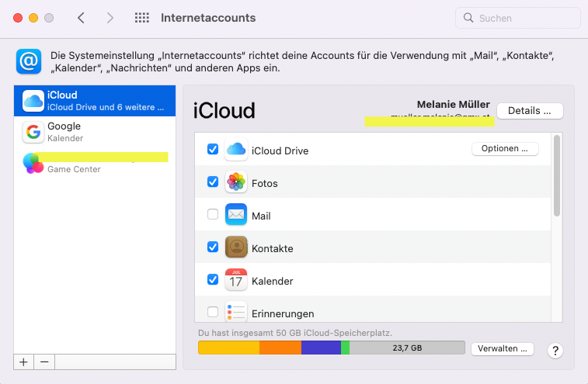Disable the Kontakte sync checkbox
The height and width of the screenshot is (384, 588).
(x=213, y=247)
